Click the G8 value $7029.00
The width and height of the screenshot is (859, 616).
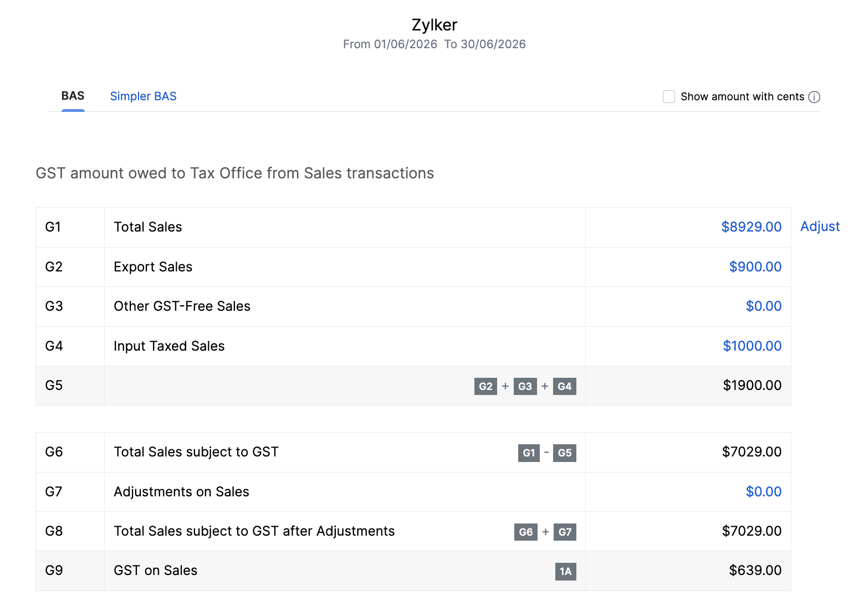[x=751, y=531]
